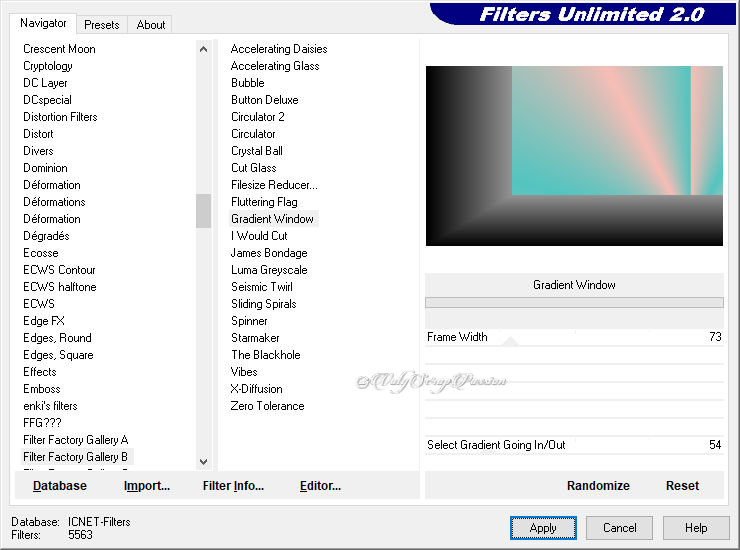Viewport: 740px width, 550px height.
Task: Select Emboss category
Action: [x=42, y=389]
